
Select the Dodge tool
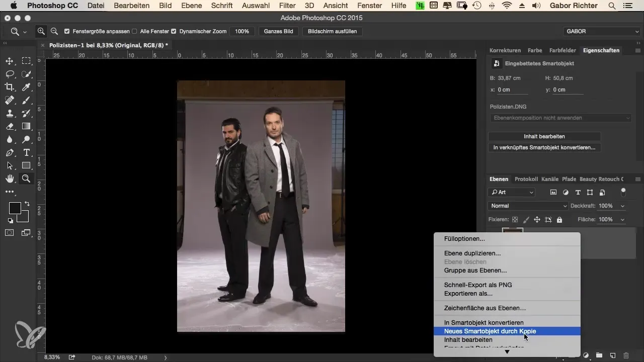tap(26, 139)
